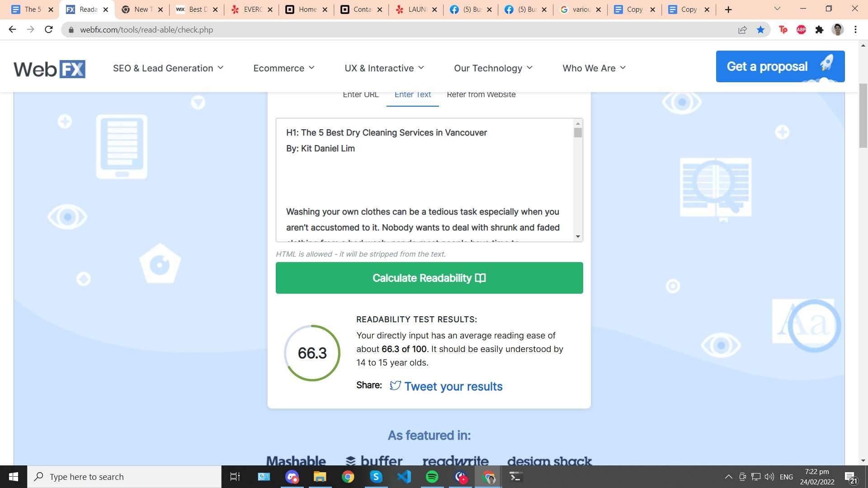Expand Who We Are menu
Image resolution: width=868 pixels, height=488 pixels.
click(594, 68)
